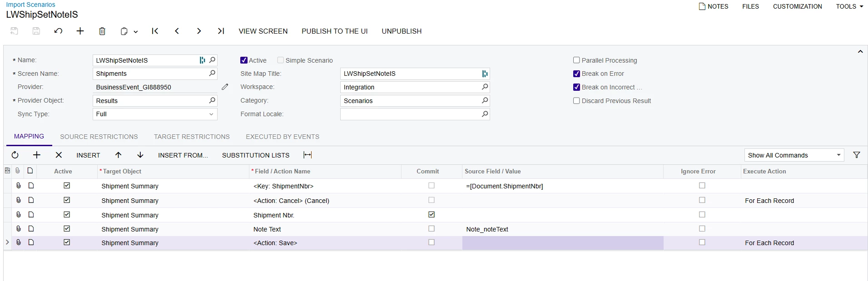Click the undo icon in top toolbar
This screenshot has width=868, height=281.
tap(58, 31)
